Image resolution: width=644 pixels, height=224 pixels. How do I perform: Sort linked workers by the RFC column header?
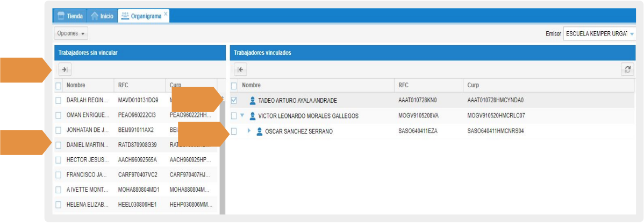(x=404, y=86)
